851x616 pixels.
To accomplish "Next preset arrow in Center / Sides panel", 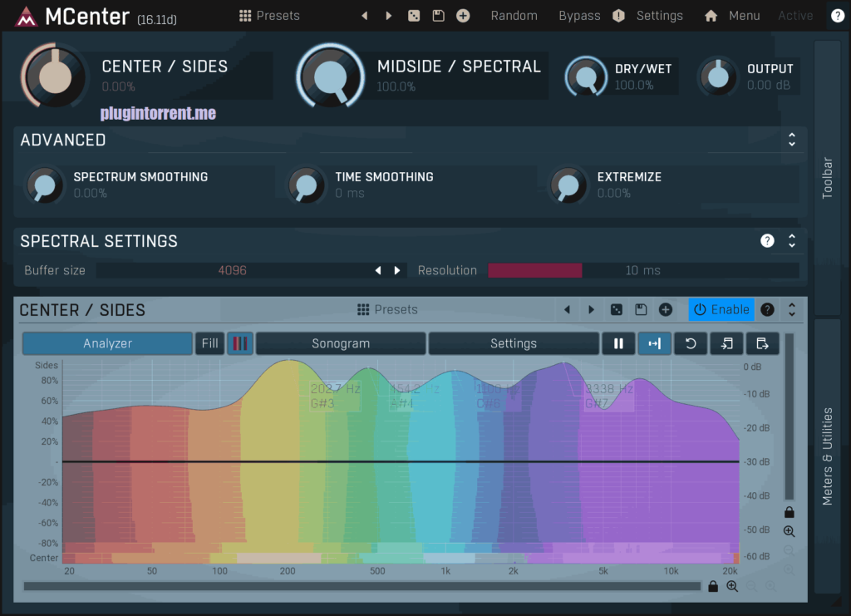I will point(592,309).
